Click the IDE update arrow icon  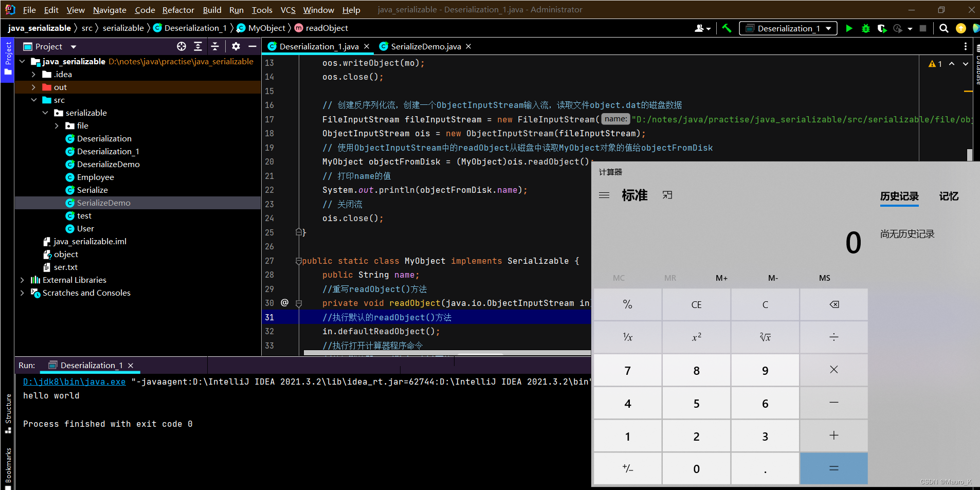point(960,28)
